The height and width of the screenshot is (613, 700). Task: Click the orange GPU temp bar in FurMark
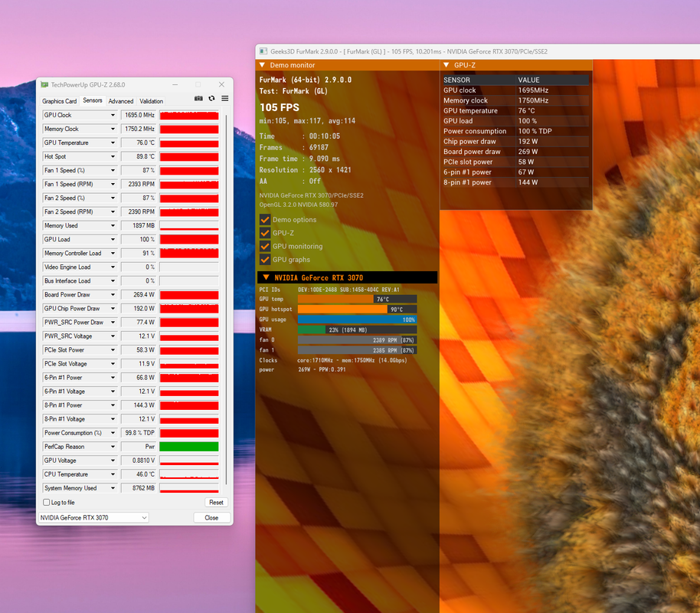335,299
